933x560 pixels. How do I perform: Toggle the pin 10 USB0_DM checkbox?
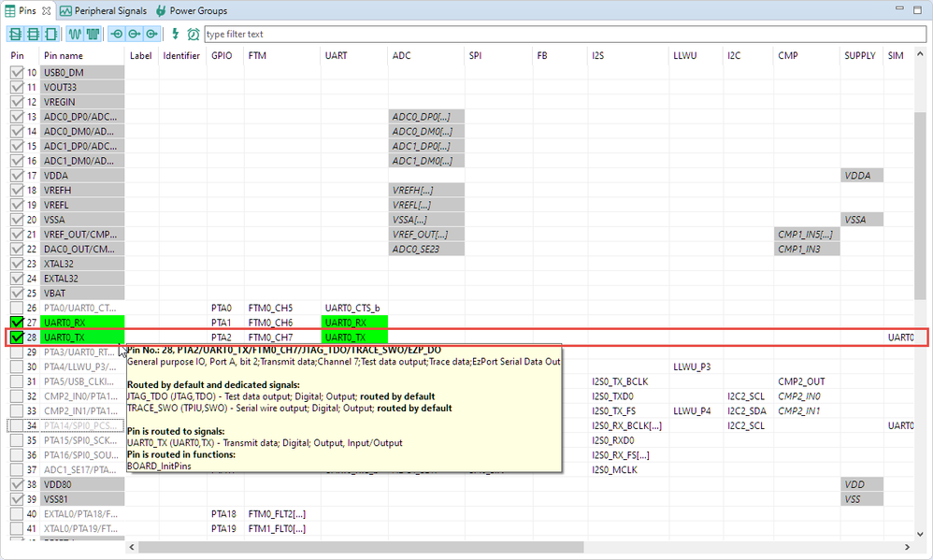[17, 73]
